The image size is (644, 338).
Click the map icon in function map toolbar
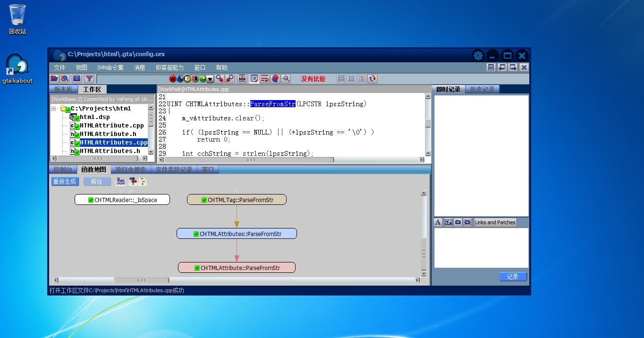pyautogui.click(x=121, y=181)
